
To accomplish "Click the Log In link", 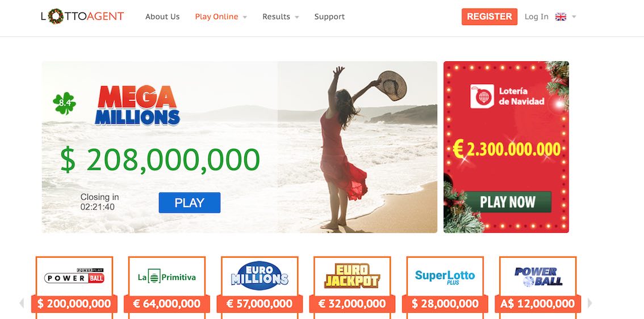I will tap(537, 17).
